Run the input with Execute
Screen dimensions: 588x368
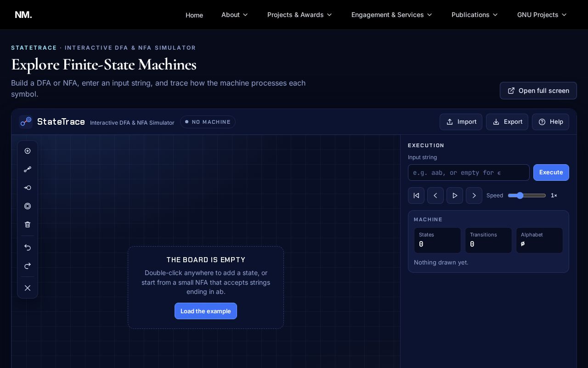(x=551, y=172)
